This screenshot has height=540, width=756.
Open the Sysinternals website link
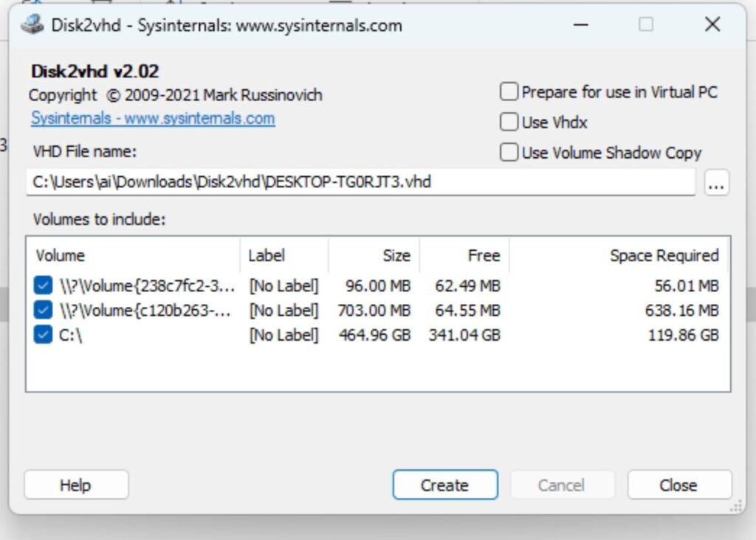coord(153,118)
